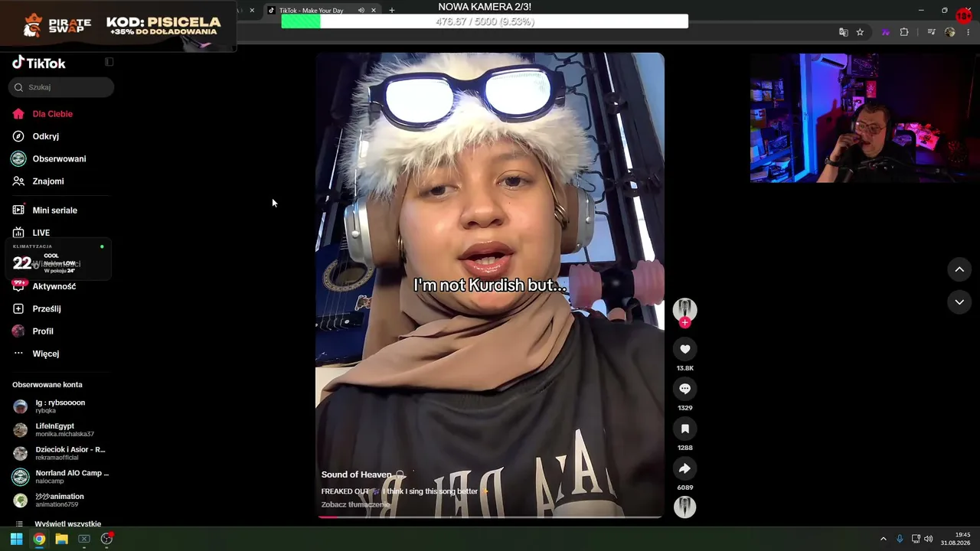Image resolution: width=980 pixels, height=551 pixels.
Task: Click the Klimatyzacja temperature widget
Action: pyautogui.click(x=58, y=259)
